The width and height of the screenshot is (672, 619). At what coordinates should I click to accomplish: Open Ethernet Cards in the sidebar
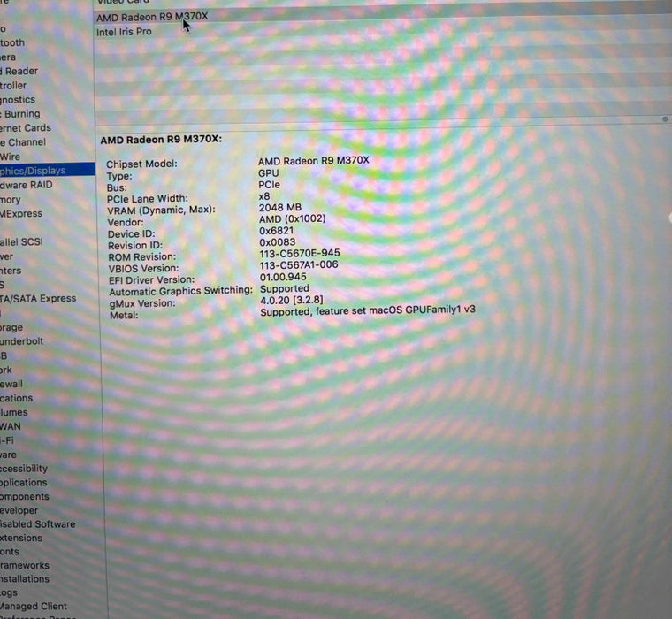[x=26, y=127]
